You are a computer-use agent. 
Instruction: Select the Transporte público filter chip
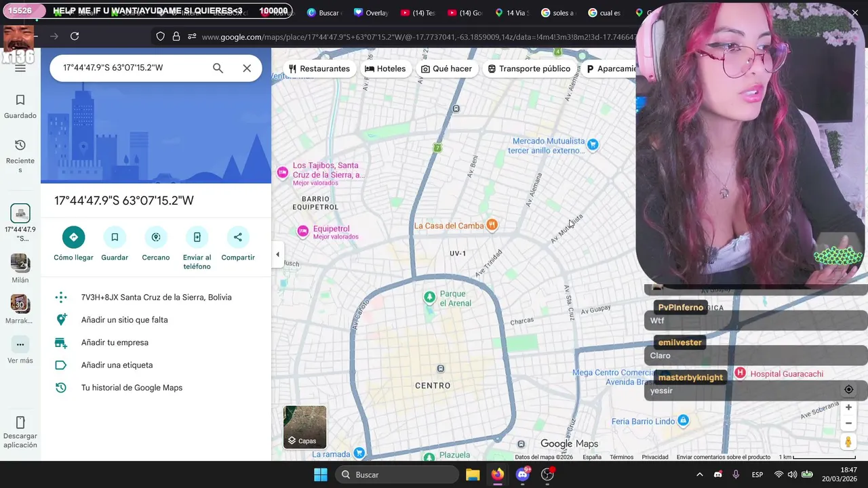point(530,68)
